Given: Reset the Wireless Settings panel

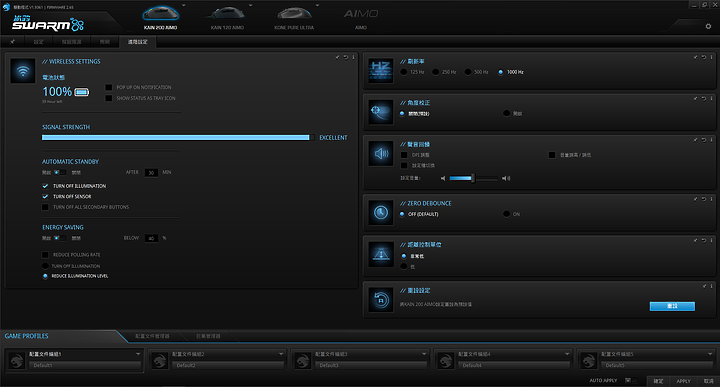Looking at the screenshot, I should [x=346, y=57].
